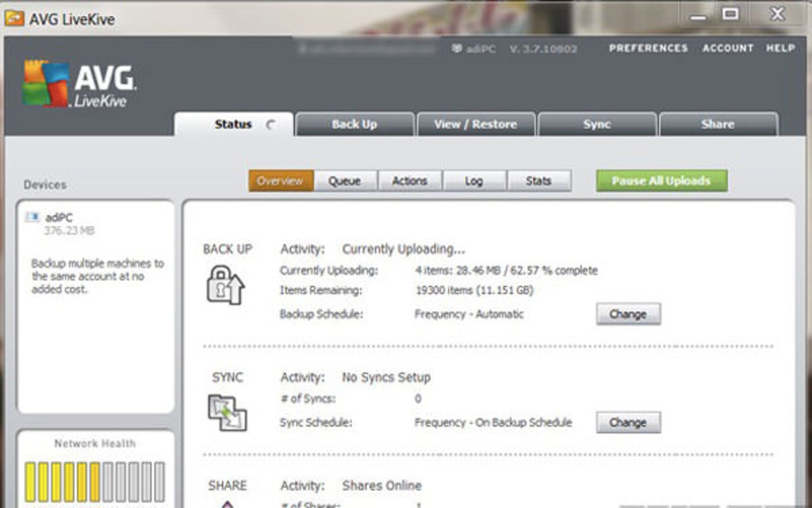Screen dimensions: 812x508
Task: Select the adPC device entry
Action: [59, 224]
